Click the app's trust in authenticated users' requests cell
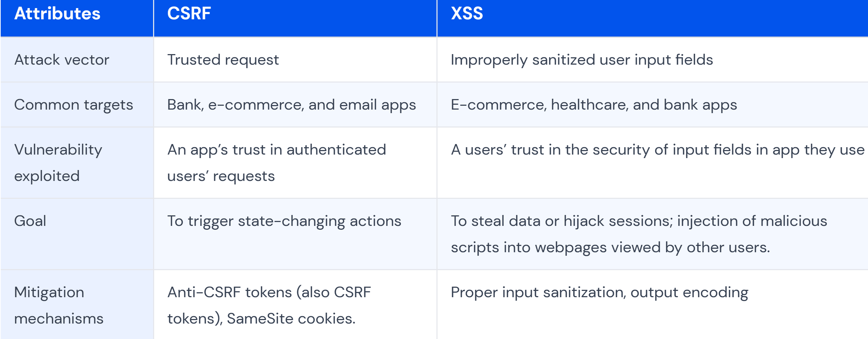Screen dimensions: 868x339 click(276, 163)
